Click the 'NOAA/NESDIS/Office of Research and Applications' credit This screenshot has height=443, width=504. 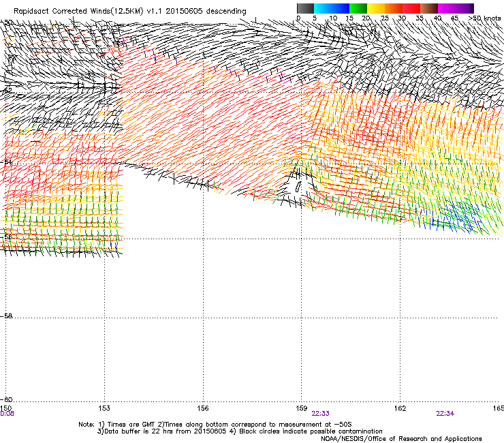click(401, 439)
